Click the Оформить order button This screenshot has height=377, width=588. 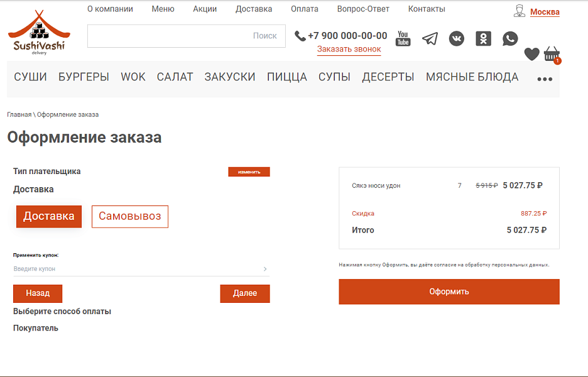tap(449, 292)
